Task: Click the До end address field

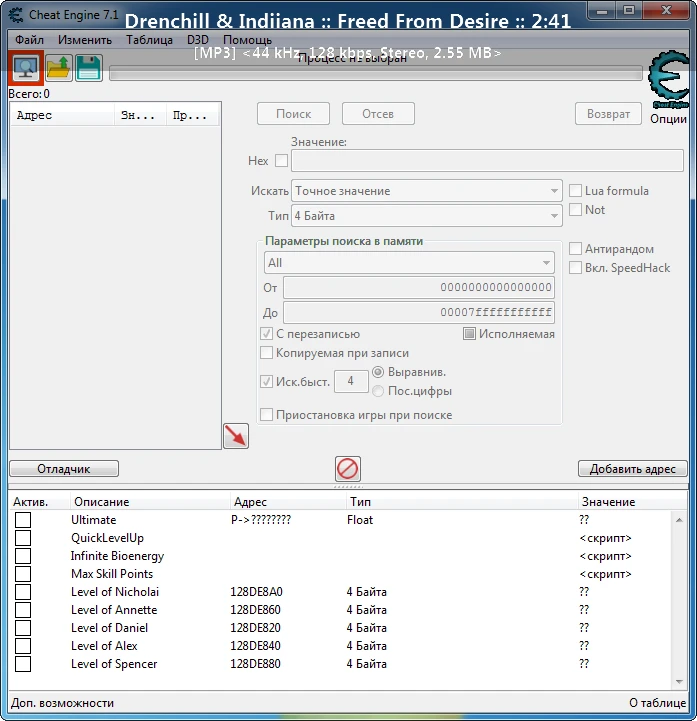Action: pyautogui.click(x=419, y=313)
